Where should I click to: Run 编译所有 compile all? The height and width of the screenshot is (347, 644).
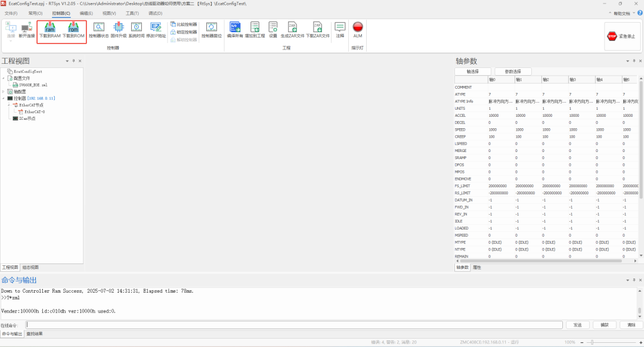point(235,30)
